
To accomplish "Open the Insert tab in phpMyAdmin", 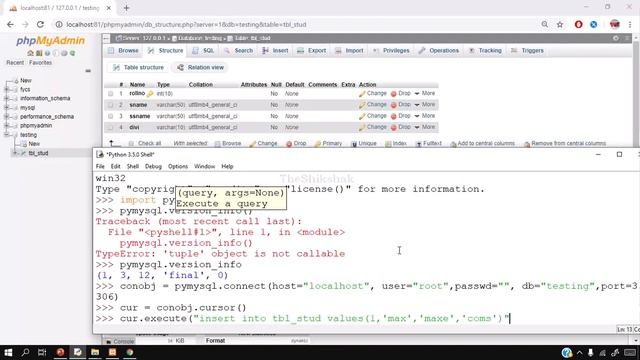I will click(276, 51).
